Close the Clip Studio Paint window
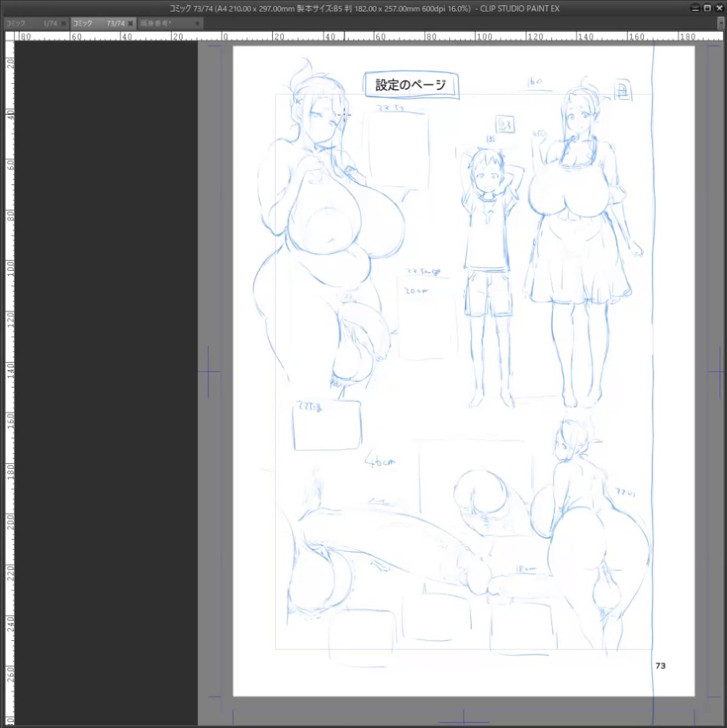The image size is (727, 728). 719,8
